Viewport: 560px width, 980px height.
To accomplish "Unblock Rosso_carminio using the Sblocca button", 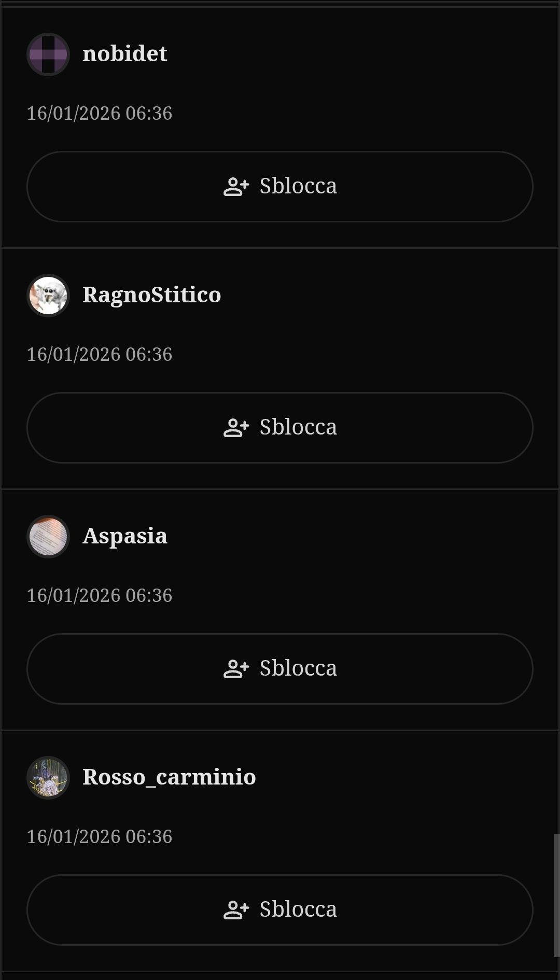I will tap(280, 910).
